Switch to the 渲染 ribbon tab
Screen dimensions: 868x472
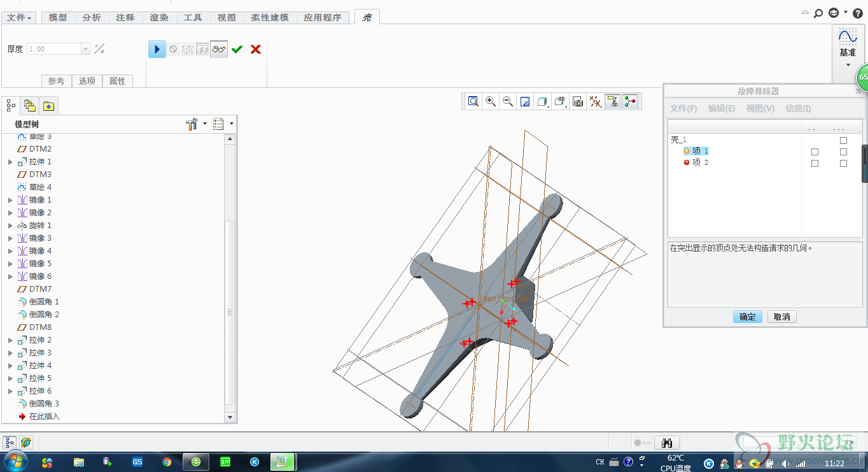159,17
